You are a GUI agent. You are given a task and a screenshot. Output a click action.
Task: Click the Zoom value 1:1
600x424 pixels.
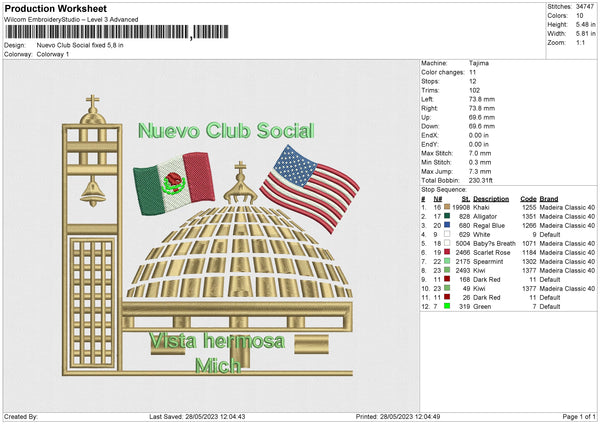[x=580, y=42]
